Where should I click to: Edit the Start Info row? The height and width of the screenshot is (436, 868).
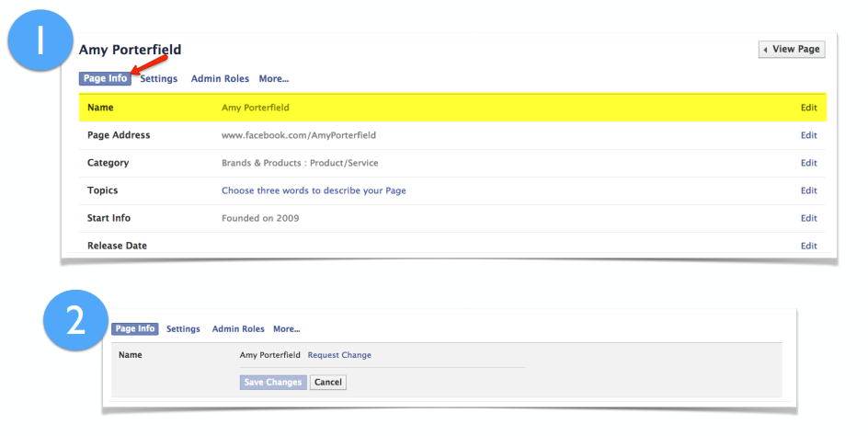click(809, 218)
